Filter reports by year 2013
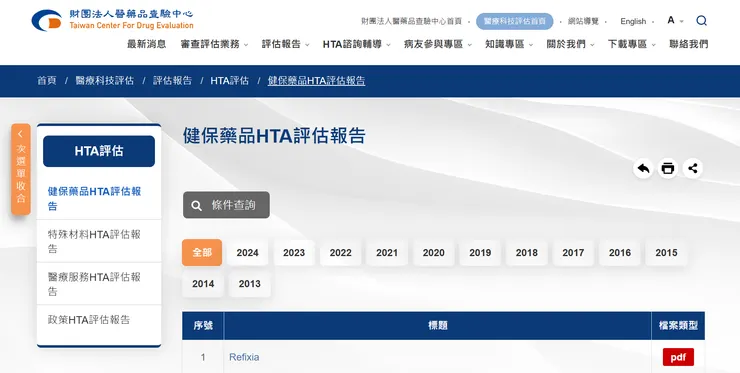The width and height of the screenshot is (740, 373). pyautogui.click(x=250, y=284)
